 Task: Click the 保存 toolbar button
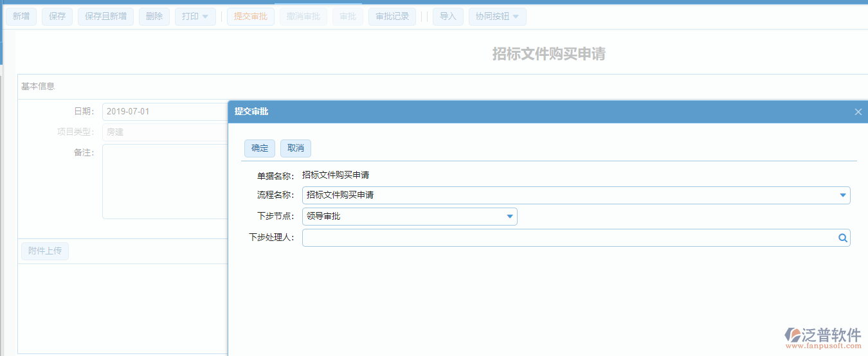click(57, 17)
